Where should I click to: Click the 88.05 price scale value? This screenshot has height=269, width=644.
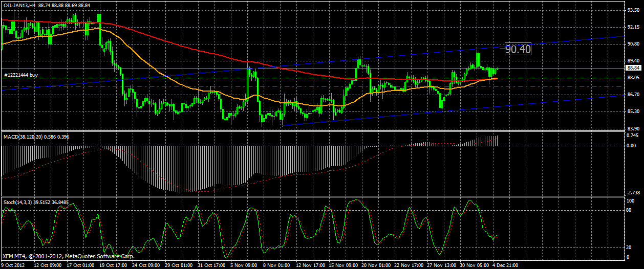(x=633, y=77)
